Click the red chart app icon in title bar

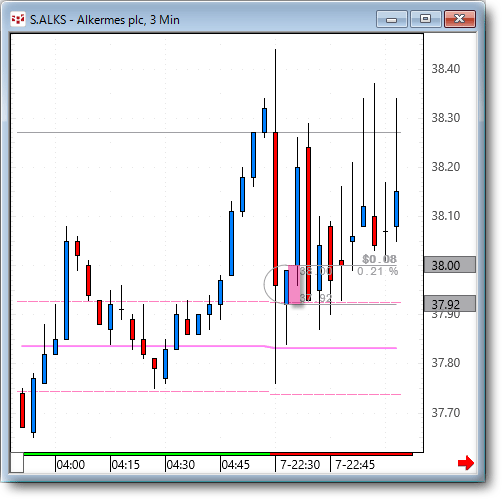pos(18,20)
